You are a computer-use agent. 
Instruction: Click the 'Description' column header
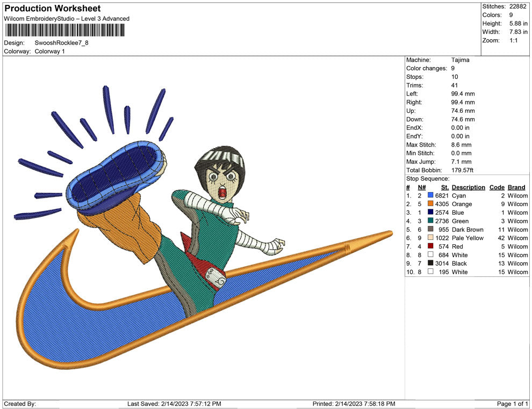[468, 187]
